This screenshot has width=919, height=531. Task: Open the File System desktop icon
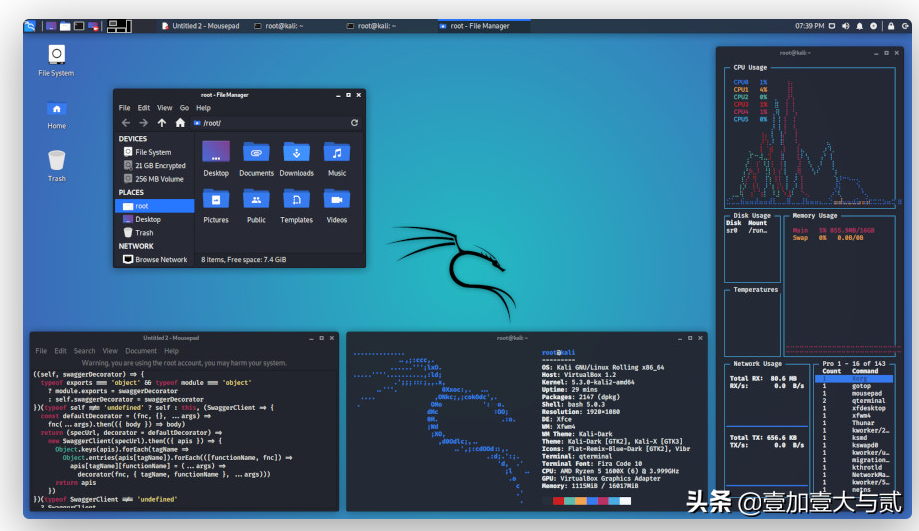coord(56,59)
